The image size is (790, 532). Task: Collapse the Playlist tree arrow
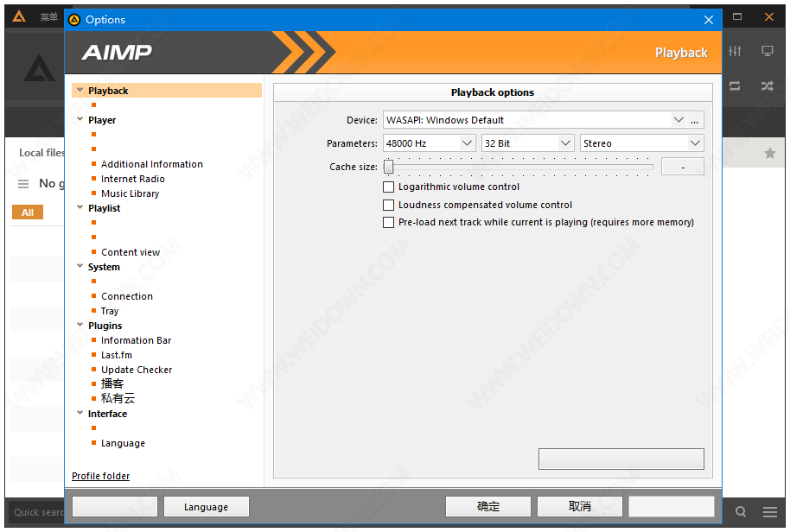tap(80, 207)
